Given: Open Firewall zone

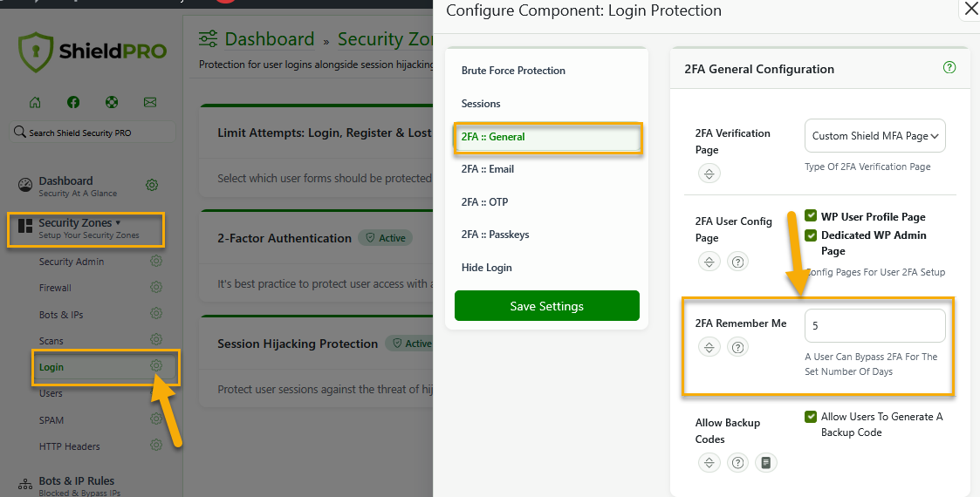Looking at the screenshot, I should coord(55,288).
